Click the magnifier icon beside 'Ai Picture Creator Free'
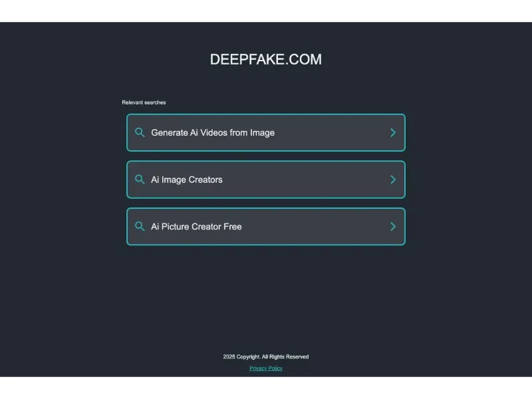The height and width of the screenshot is (399, 532). coord(140,226)
